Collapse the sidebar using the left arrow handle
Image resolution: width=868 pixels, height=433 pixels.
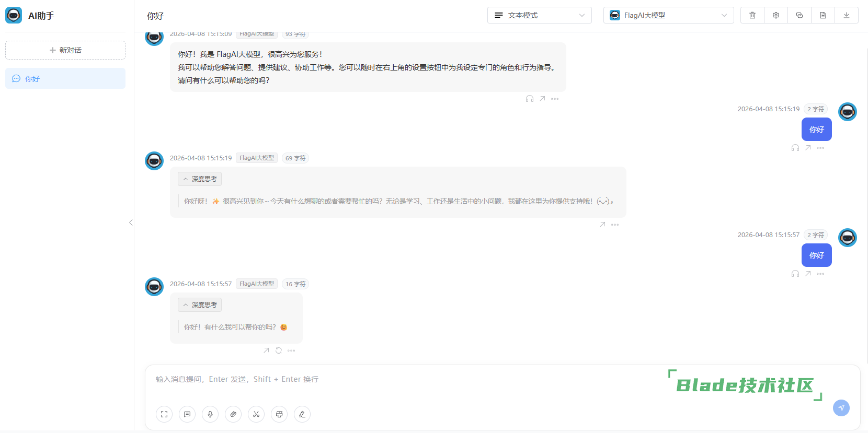(x=131, y=223)
